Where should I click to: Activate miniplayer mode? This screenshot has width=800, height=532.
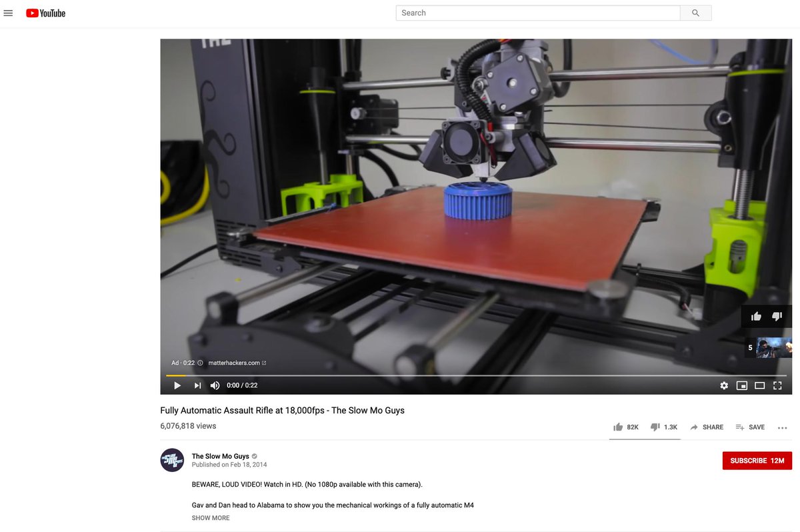coord(742,385)
